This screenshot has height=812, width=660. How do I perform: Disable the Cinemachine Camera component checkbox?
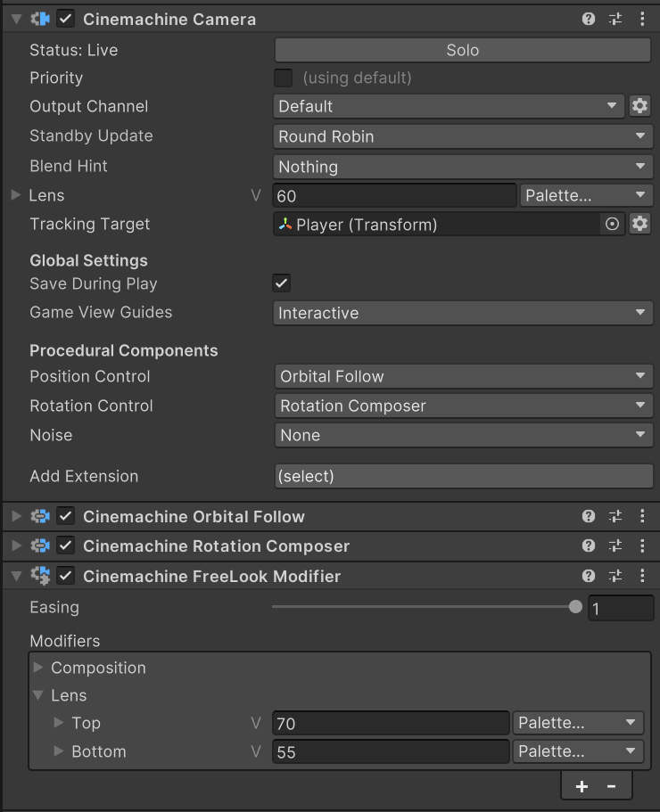66,19
